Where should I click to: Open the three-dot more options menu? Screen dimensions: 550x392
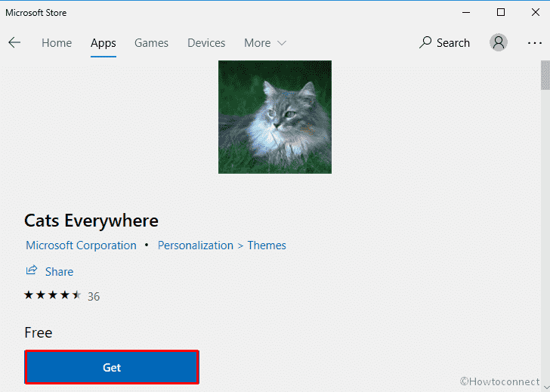tap(534, 43)
